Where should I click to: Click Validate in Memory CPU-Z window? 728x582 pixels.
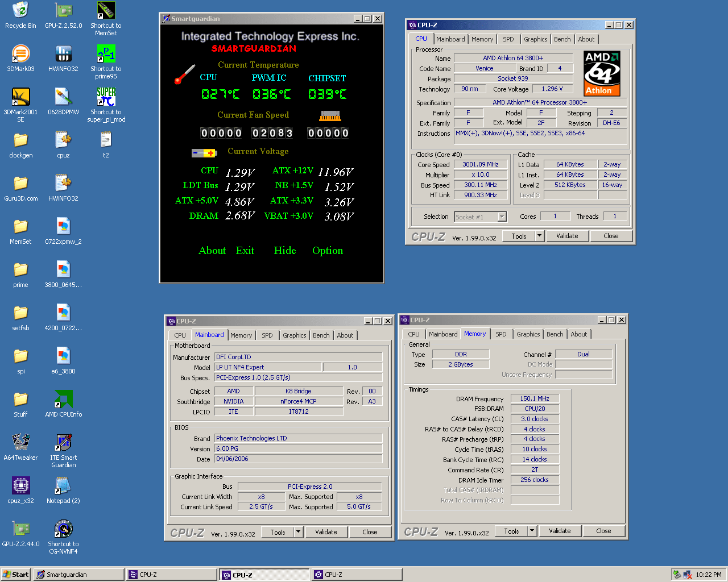pos(560,531)
